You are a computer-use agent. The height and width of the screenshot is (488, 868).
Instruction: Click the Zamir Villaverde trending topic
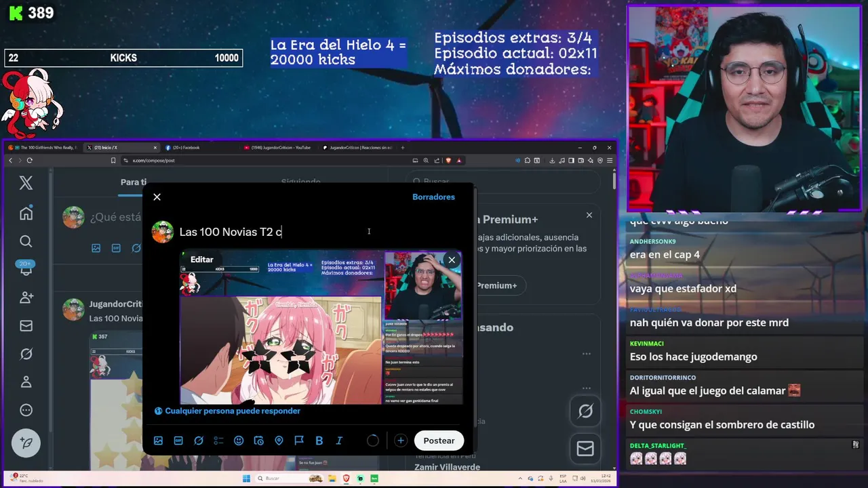[447, 467]
